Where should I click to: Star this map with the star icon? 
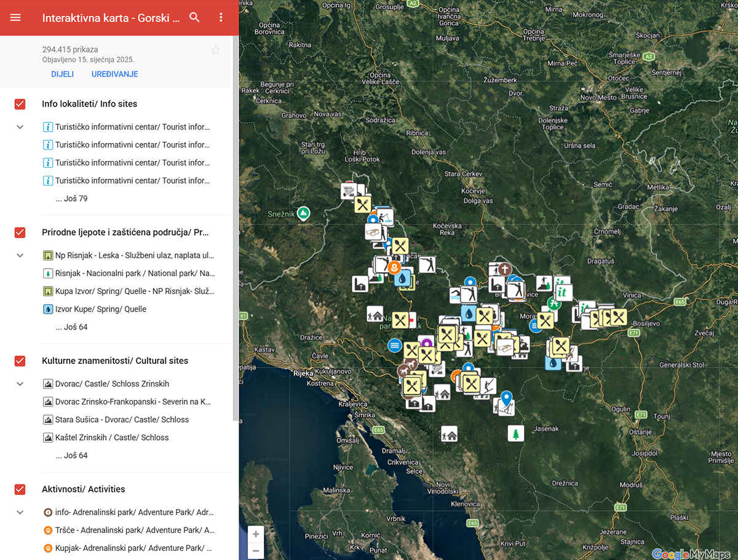coord(215,50)
